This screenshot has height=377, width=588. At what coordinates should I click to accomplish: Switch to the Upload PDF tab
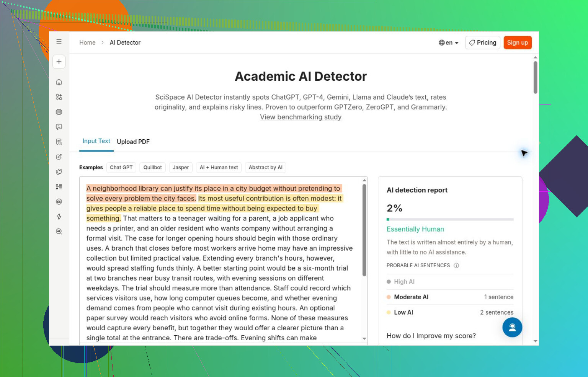tap(133, 142)
